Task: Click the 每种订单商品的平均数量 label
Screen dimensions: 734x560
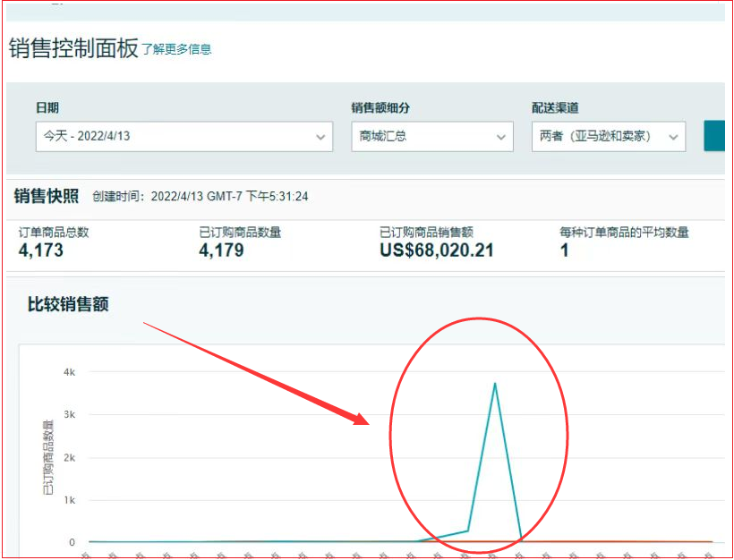Action: (624, 232)
